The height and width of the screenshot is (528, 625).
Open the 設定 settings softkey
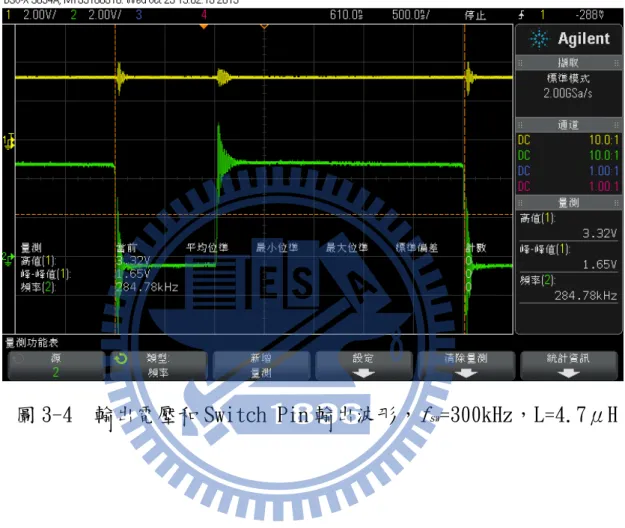(x=363, y=365)
